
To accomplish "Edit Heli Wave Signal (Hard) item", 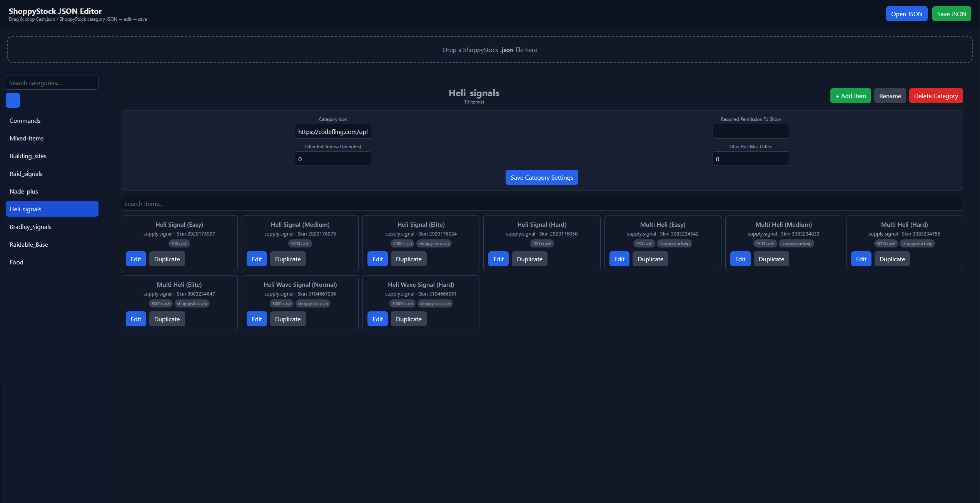I will 377,319.
